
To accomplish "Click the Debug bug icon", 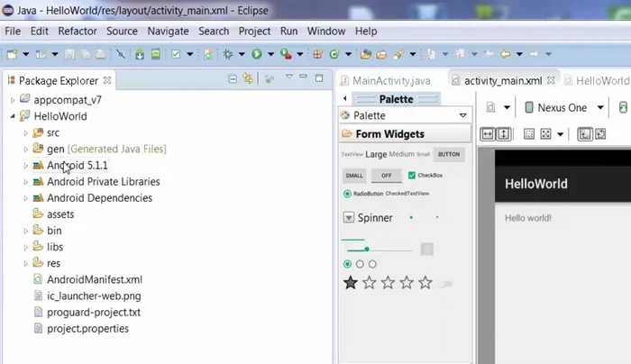I will (x=228, y=54).
